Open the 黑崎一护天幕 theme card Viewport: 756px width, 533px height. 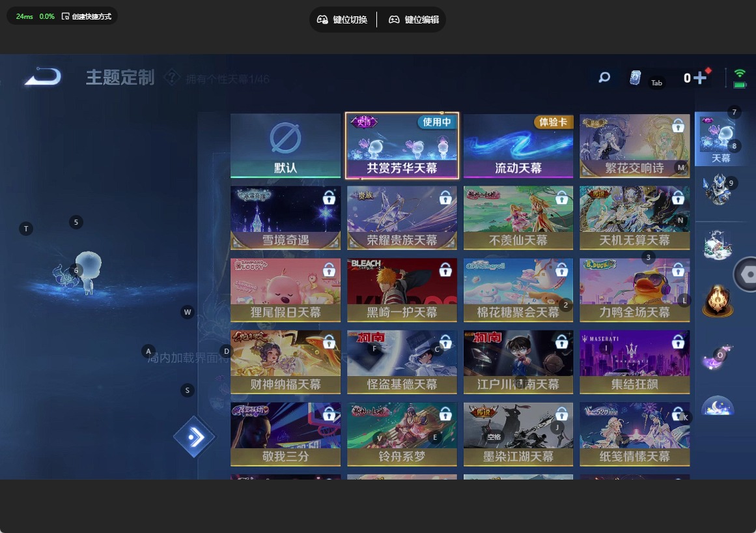coord(402,290)
